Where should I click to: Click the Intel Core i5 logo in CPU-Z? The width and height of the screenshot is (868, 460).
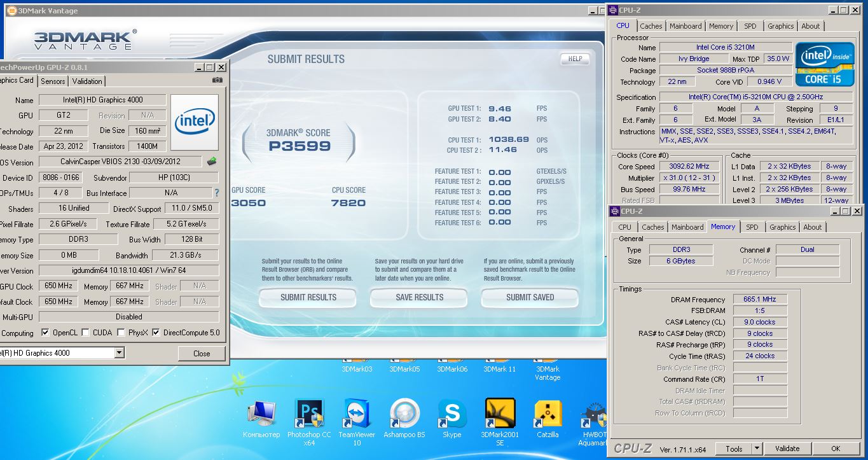(x=823, y=64)
